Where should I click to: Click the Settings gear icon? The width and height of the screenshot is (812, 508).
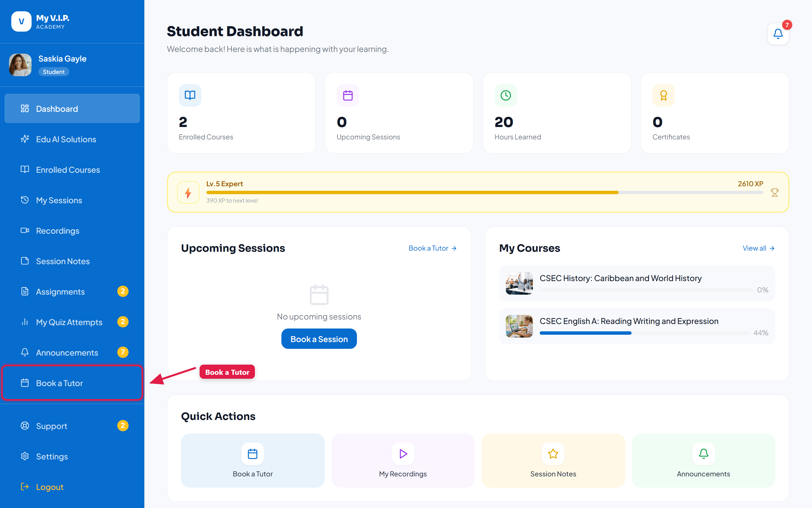[x=25, y=456]
